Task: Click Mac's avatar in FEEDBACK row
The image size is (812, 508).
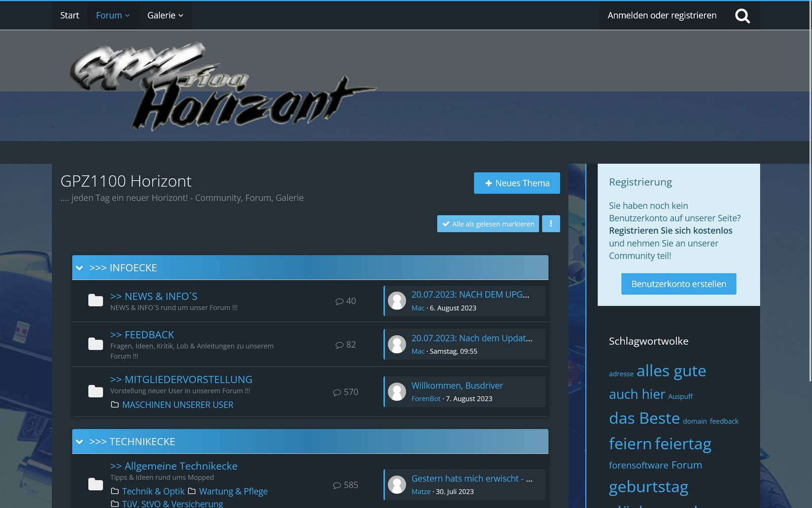Action: tap(397, 344)
